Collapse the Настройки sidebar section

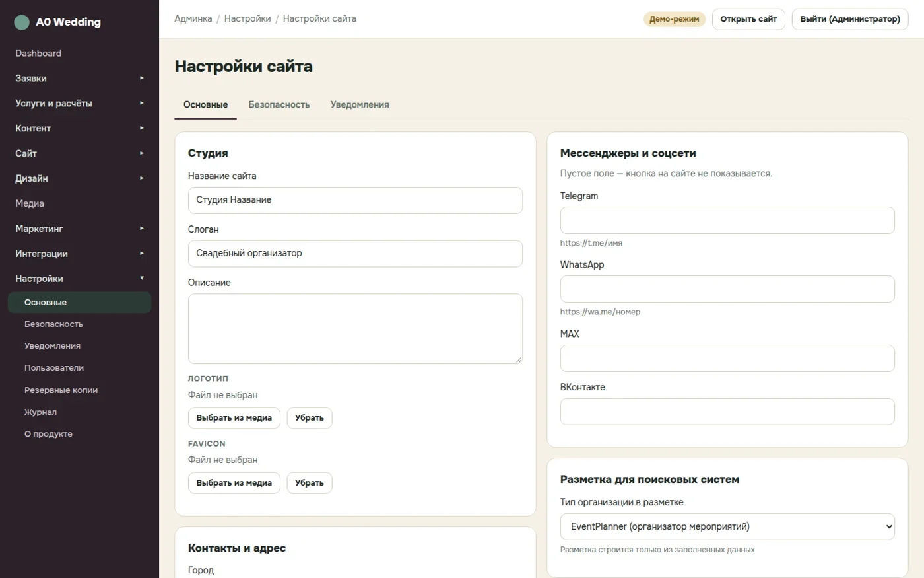pos(79,279)
